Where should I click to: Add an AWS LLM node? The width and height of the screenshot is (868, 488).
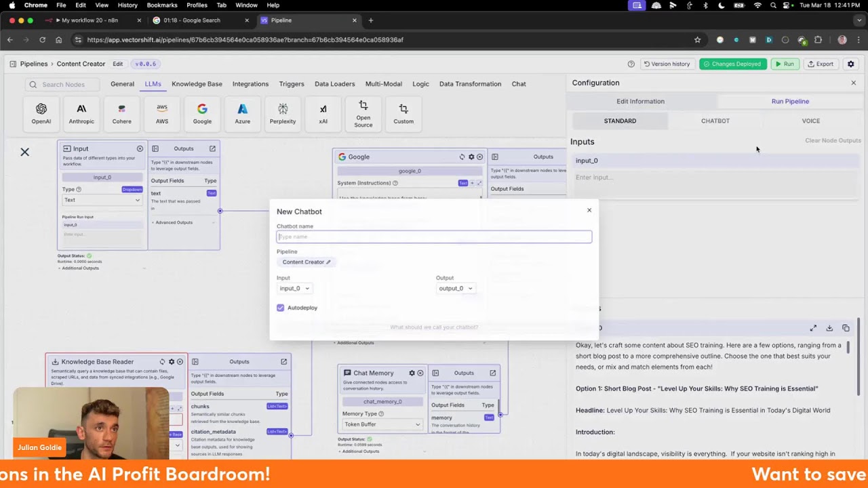[x=162, y=113]
